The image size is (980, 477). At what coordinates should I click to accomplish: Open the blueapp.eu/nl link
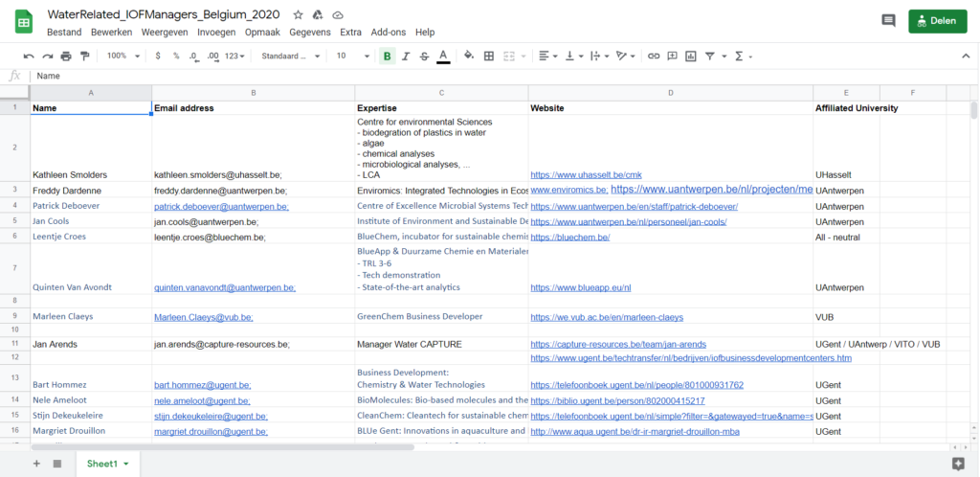pyautogui.click(x=581, y=287)
